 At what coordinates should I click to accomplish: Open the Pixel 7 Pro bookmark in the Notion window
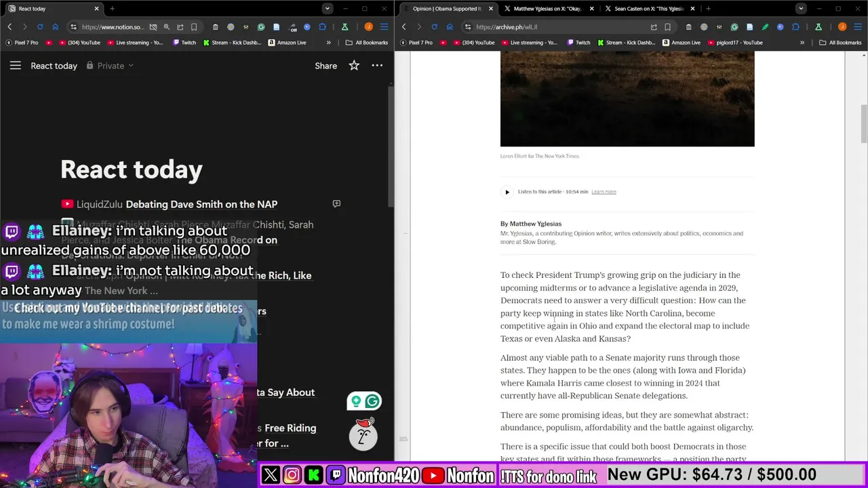[x=22, y=43]
